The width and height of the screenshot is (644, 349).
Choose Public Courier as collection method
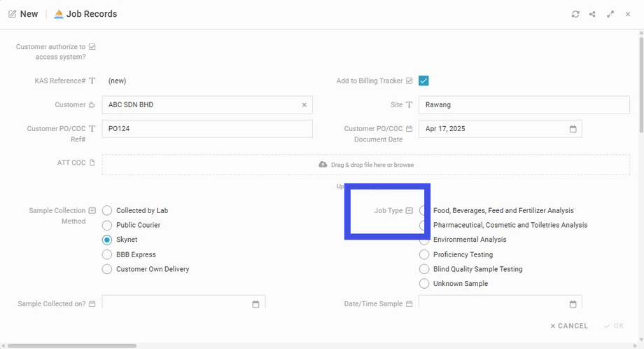pos(107,225)
